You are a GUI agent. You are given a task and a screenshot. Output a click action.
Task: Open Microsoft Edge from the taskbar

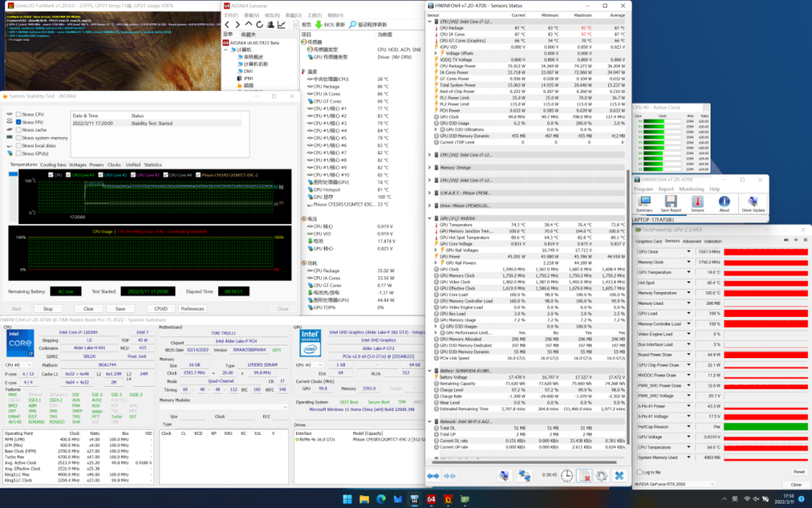tap(381, 499)
